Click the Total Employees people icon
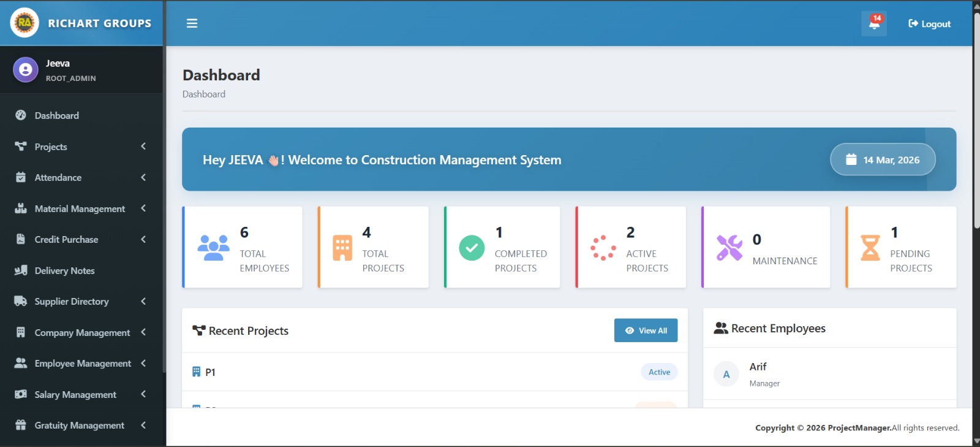Image resolution: width=980 pixels, height=447 pixels. pos(213,248)
